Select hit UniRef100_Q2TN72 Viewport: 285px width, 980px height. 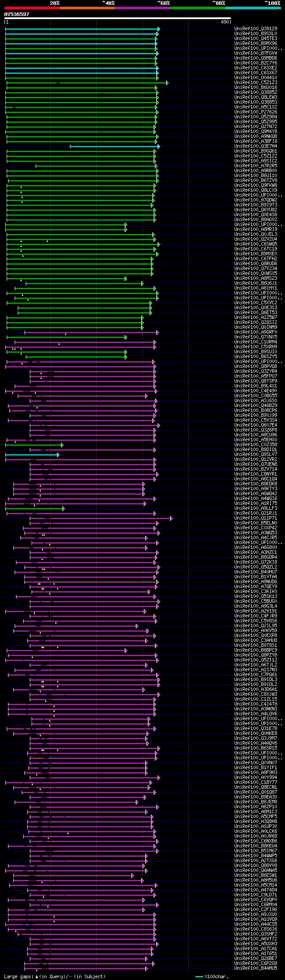tap(256, 127)
